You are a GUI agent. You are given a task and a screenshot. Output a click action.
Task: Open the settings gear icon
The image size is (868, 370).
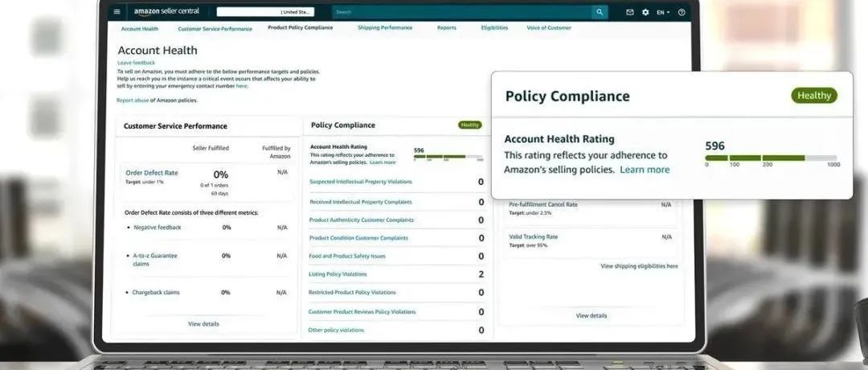pyautogui.click(x=645, y=12)
